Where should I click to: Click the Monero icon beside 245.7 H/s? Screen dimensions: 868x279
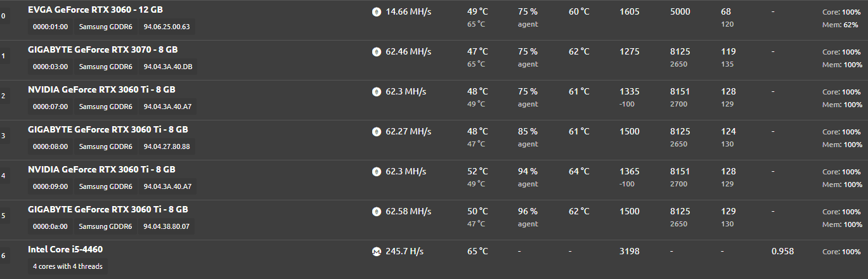pos(376,252)
